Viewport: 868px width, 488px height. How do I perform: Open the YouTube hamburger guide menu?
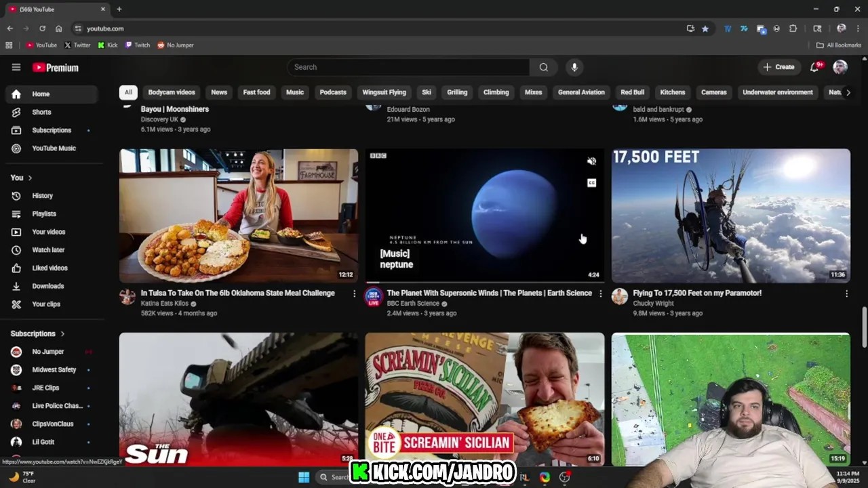tap(16, 67)
